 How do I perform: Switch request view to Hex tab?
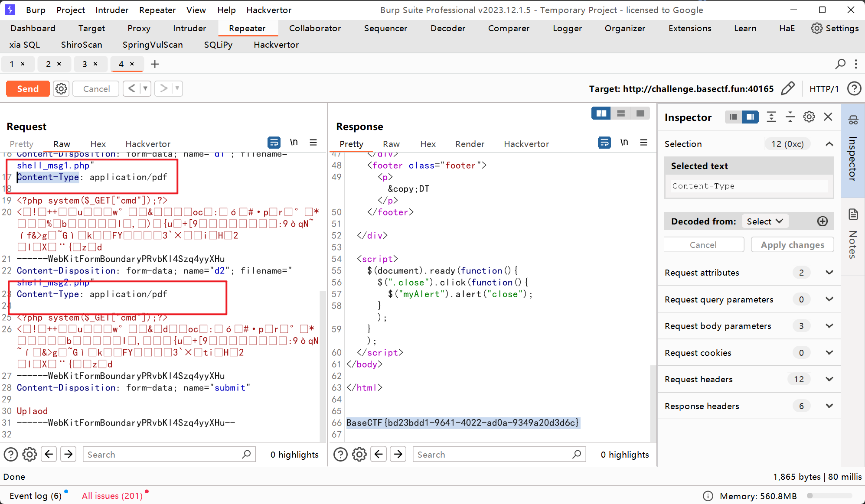[x=98, y=144]
